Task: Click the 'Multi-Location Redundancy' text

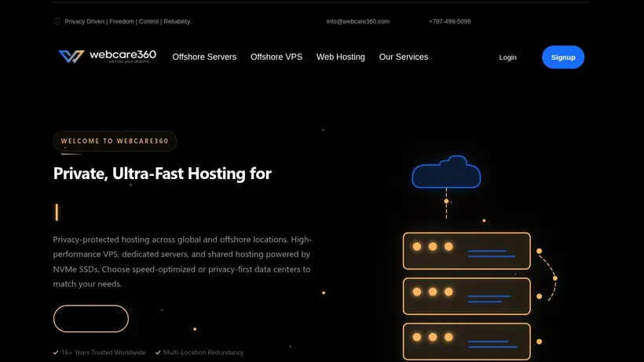Action: (203, 352)
